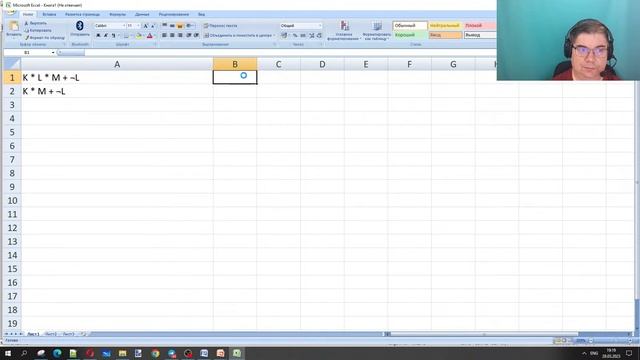Toggle Underline formatting
This screenshot has height=360, width=640.
coord(113,36)
